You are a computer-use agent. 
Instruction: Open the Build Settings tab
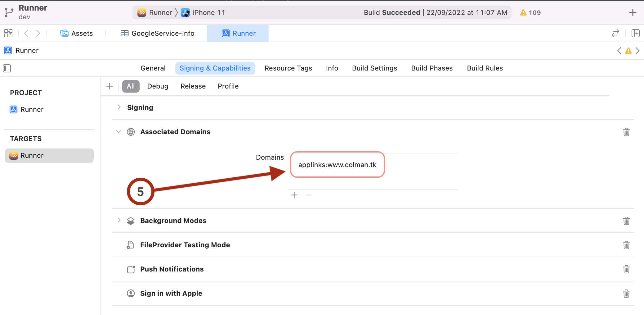[x=374, y=68]
